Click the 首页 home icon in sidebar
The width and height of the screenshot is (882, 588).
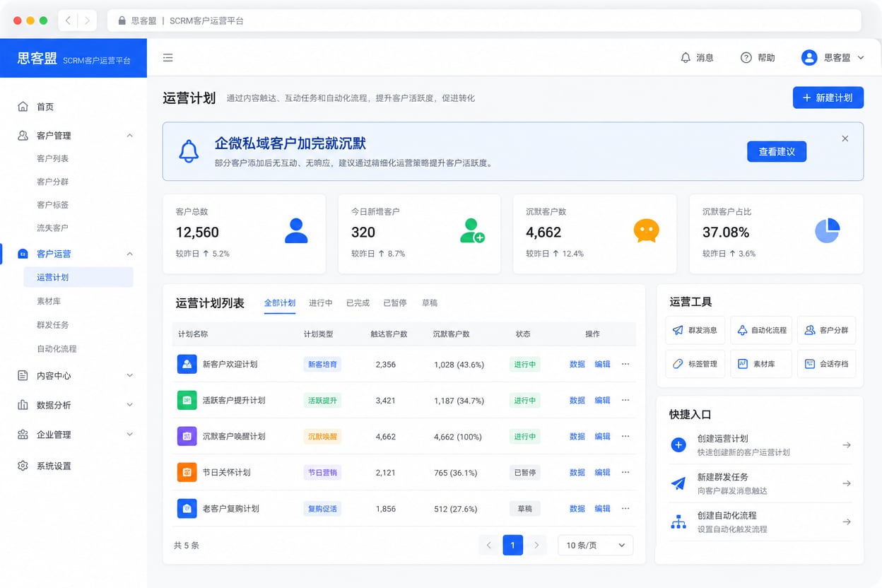tap(23, 107)
